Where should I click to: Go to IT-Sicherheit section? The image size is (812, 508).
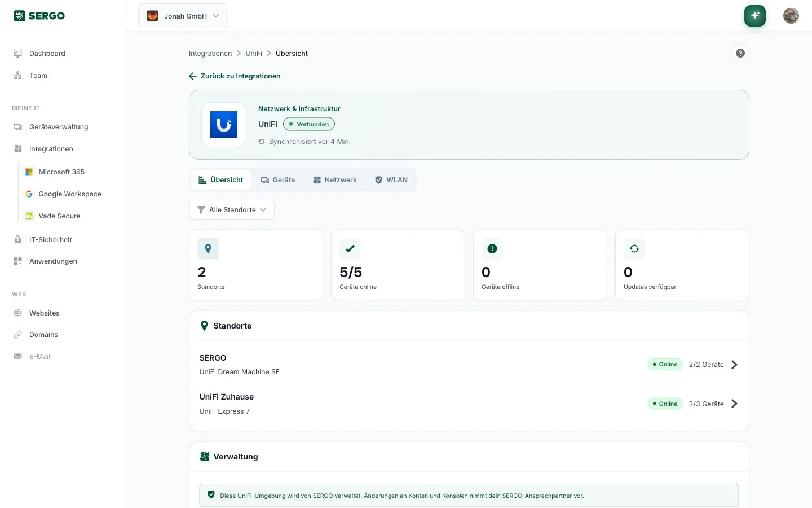coord(51,240)
